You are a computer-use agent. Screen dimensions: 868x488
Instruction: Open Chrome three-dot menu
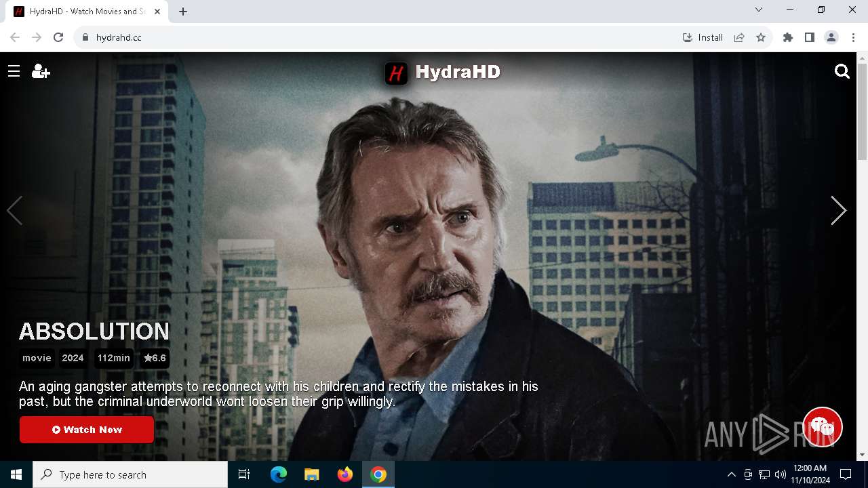coord(853,37)
